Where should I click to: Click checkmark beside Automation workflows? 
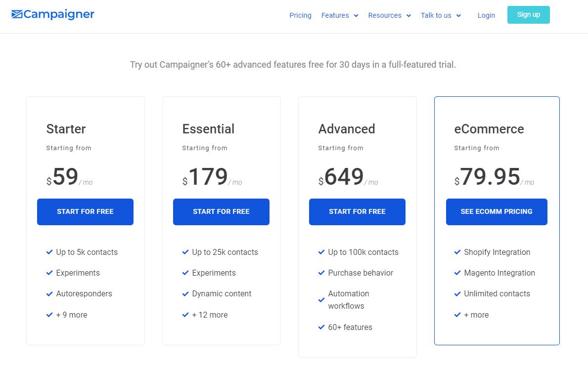pyautogui.click(x=321, y=300)
